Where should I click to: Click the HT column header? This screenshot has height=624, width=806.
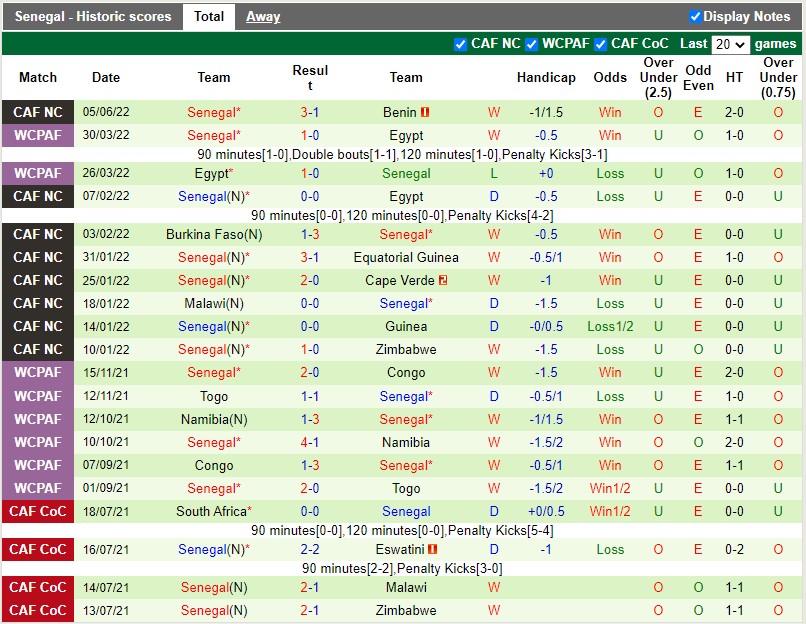coord(734,78)
